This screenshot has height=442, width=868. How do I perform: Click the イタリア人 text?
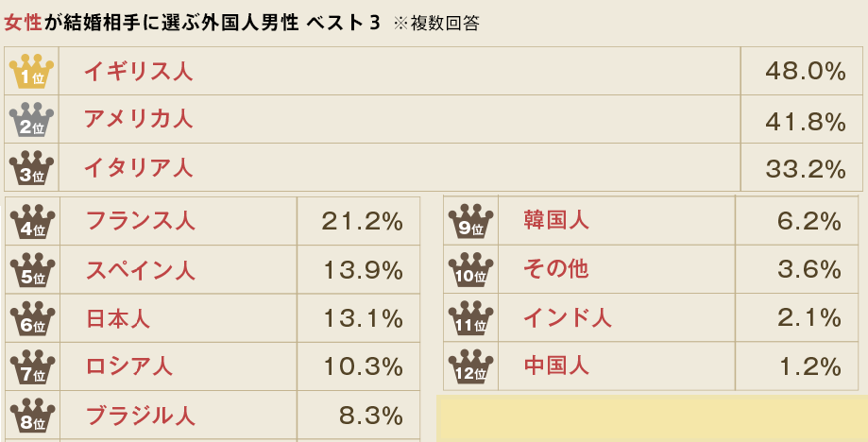[x=138, y=169]
